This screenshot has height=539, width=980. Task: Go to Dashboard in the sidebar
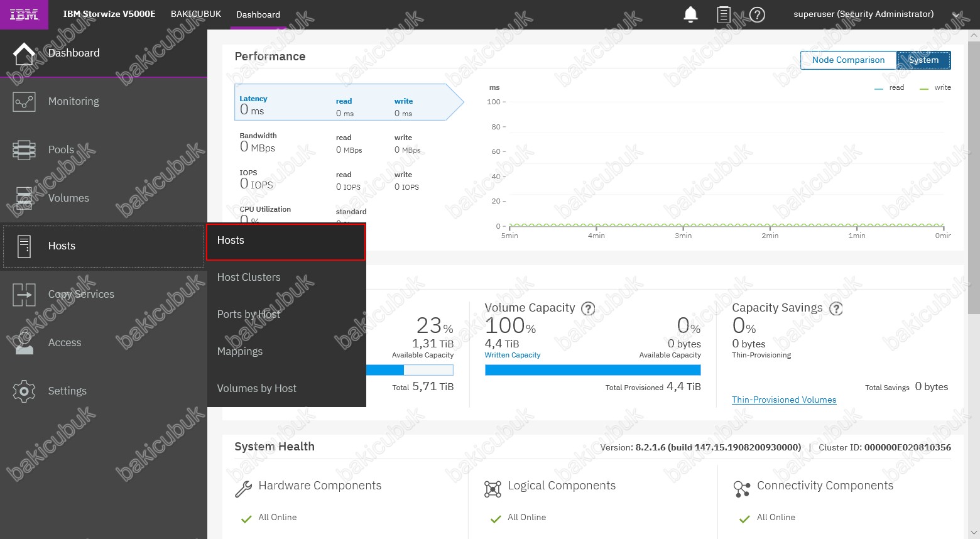coord(104,53)
